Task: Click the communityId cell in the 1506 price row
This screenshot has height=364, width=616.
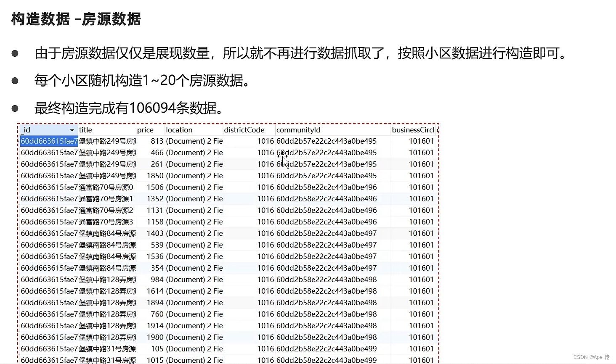Action: (x=333, y=187)
